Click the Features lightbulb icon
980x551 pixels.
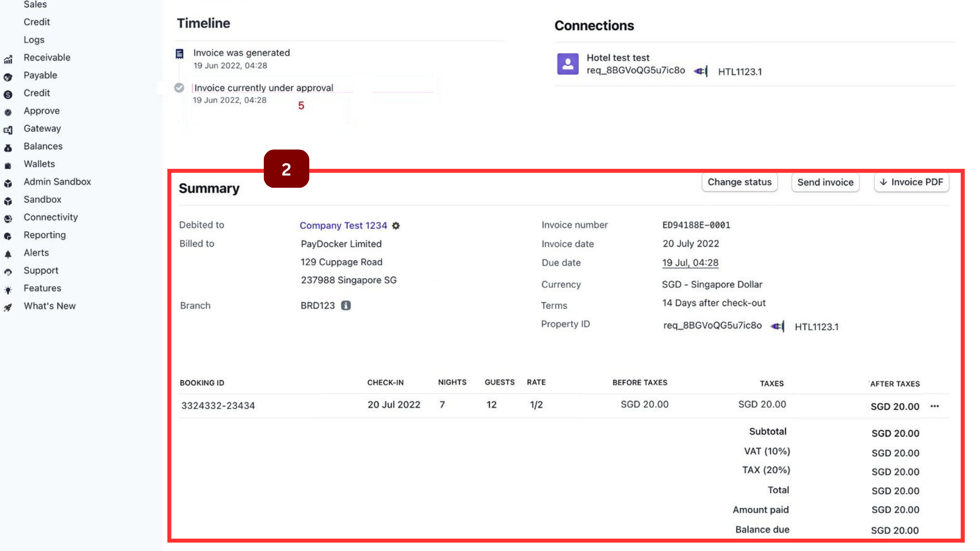(8, 290)
